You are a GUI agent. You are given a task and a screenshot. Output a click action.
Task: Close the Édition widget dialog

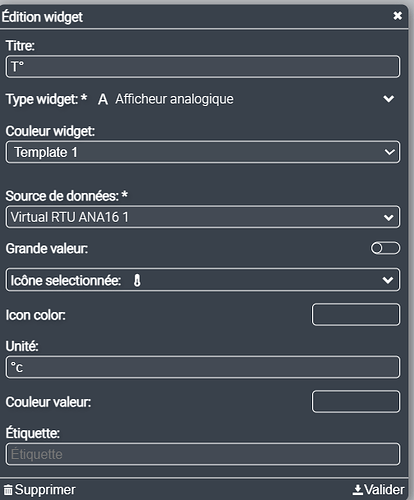[397, 16]
